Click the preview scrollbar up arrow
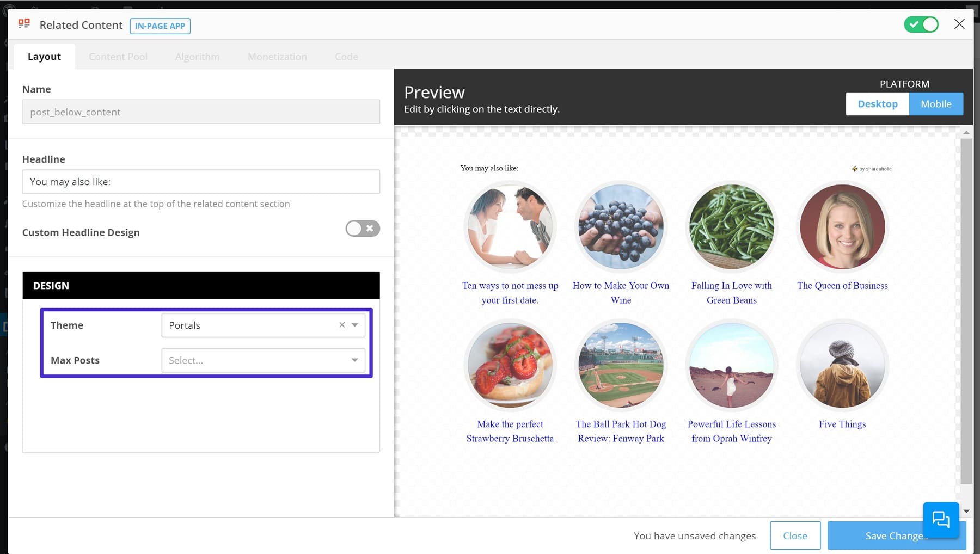Image resolution: width=980 pixels, height=554 pixels. click(967, 132)
